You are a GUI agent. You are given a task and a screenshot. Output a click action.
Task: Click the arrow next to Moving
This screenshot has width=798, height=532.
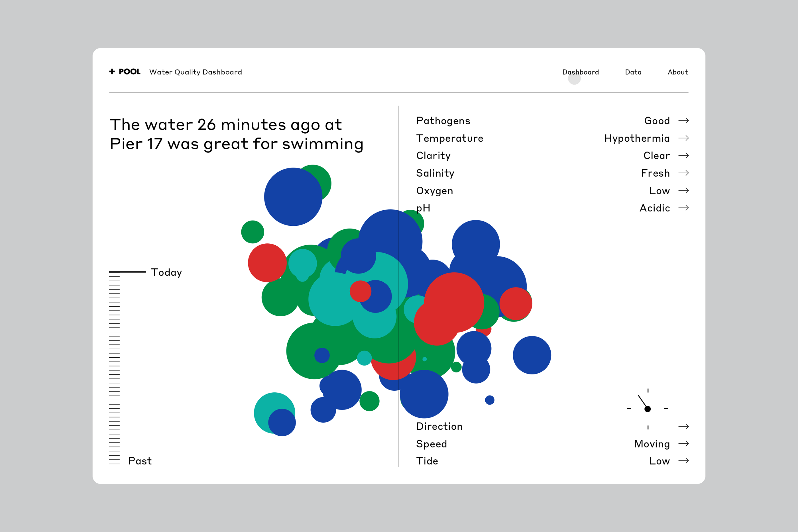[683, 443]
